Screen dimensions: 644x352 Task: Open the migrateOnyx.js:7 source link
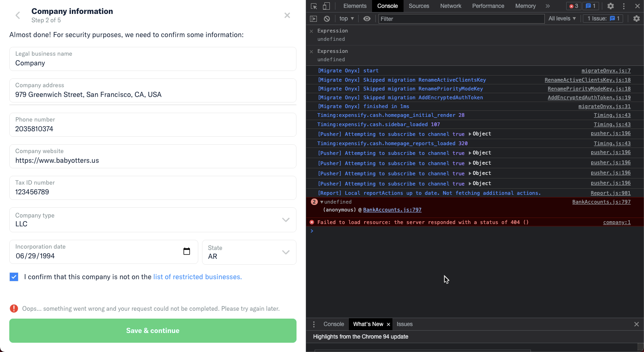tap(606, 71)
